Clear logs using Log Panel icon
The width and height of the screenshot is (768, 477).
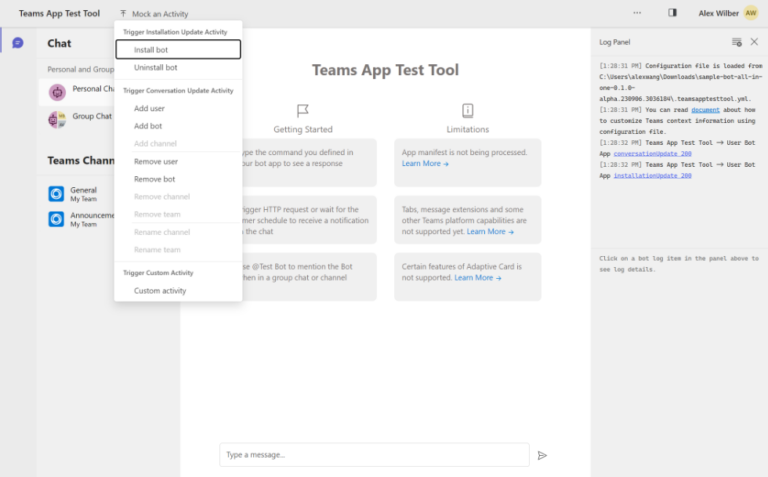[x=736, y=42]
